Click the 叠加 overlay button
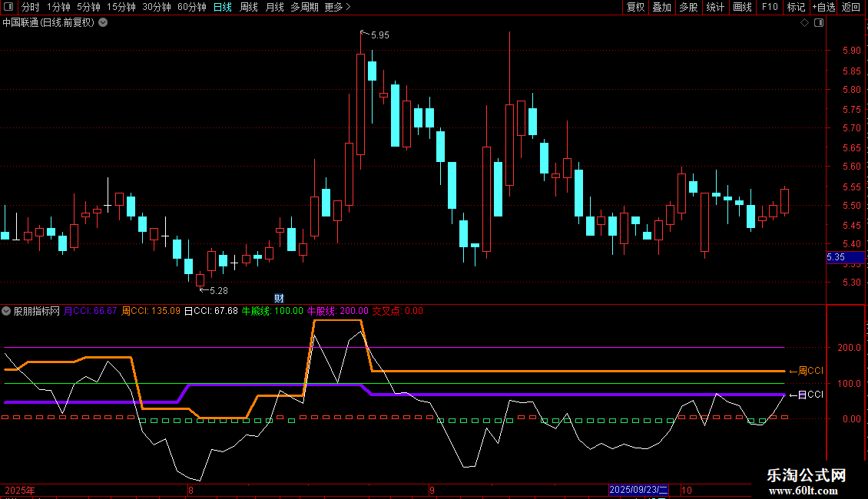 tap(661, 7)
